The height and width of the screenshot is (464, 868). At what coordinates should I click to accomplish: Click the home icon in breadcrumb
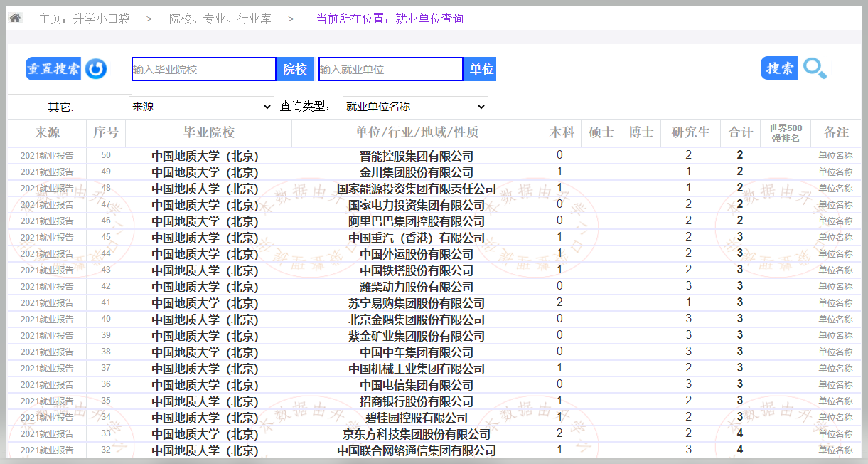(x=15, y=18)
